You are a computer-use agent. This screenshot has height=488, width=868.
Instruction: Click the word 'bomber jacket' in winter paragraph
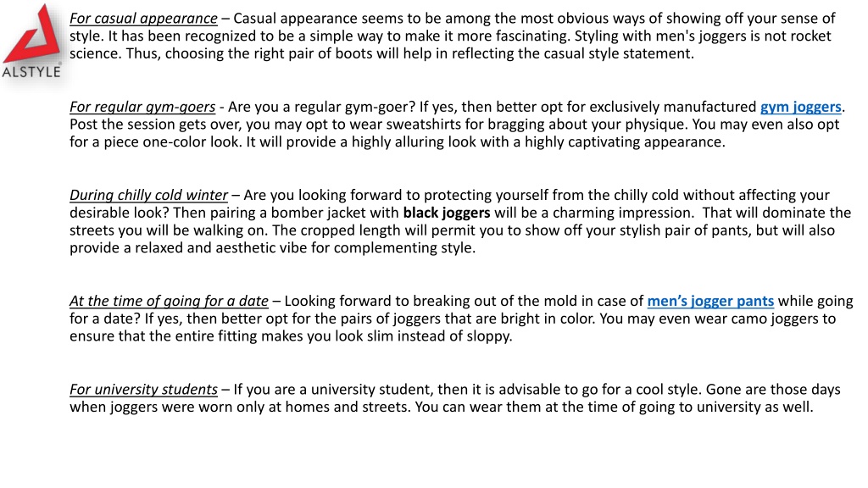coord(319,213)
